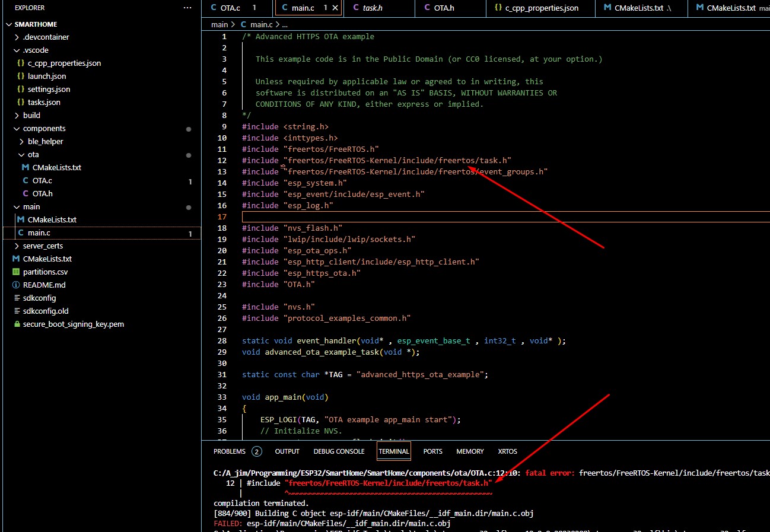Click the C file icon beside main.c in Explorer

coord(21,232)
